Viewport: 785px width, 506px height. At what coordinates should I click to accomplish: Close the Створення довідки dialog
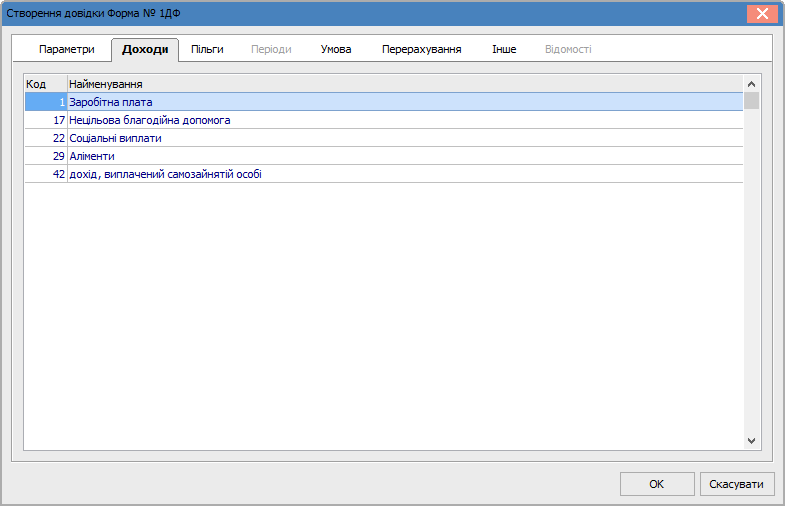(x=762, y=14)
